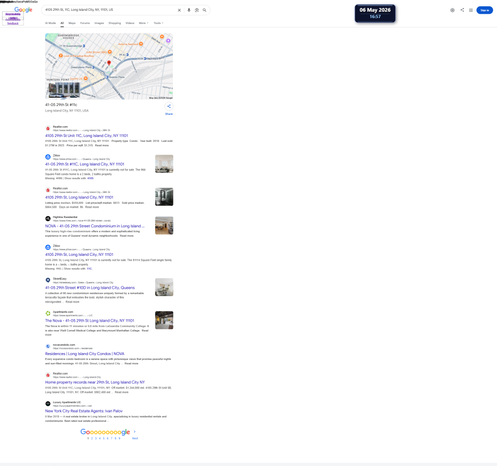Open quick settings gear icon at top right
This screenshot has height=466, width=500.
tap(452, 10)
